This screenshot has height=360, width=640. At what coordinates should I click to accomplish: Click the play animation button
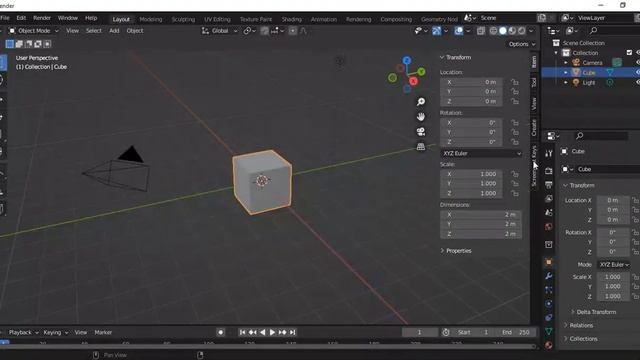coord(272,332)
